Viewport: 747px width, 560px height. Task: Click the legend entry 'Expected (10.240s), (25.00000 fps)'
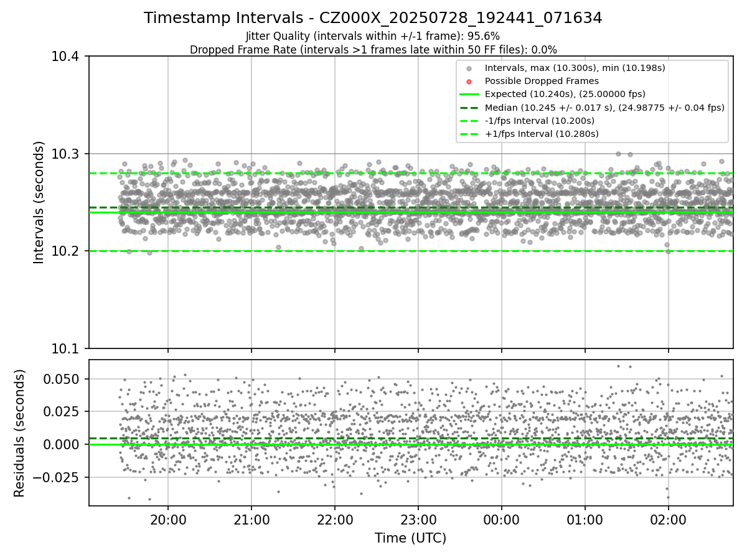click(x=565, y=94)
